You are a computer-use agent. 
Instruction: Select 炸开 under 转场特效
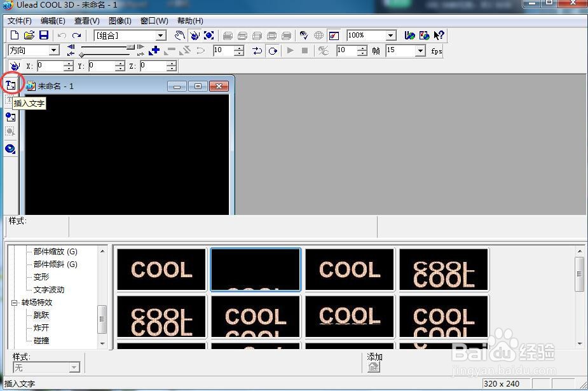[41, 328]
